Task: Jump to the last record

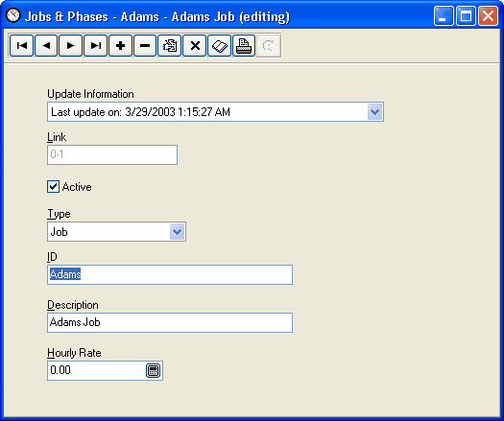Action: [x=95, y=46]
